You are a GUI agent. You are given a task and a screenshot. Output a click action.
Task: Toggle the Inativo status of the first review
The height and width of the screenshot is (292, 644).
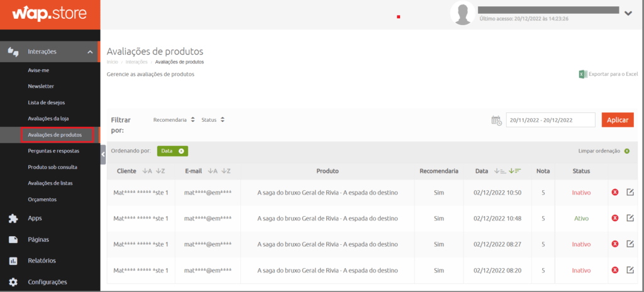click(x=581, y=192)
